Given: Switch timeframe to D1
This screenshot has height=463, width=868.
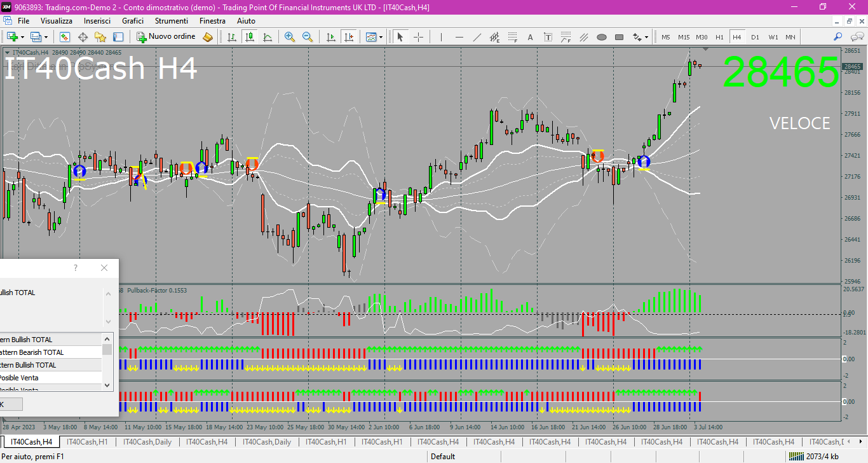Looking at the screenshot, I should click(x=755, y=37).
